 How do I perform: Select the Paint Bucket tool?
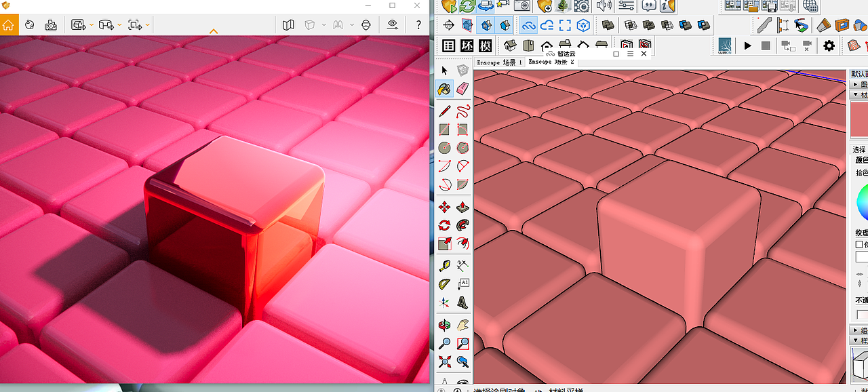click(445, 89)
